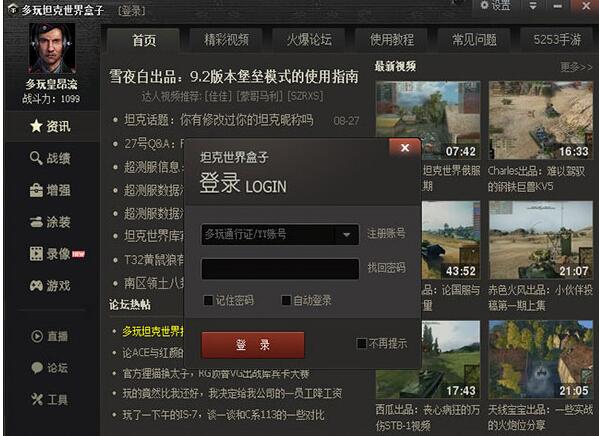Open the 注册账号 link

point(386,233)
